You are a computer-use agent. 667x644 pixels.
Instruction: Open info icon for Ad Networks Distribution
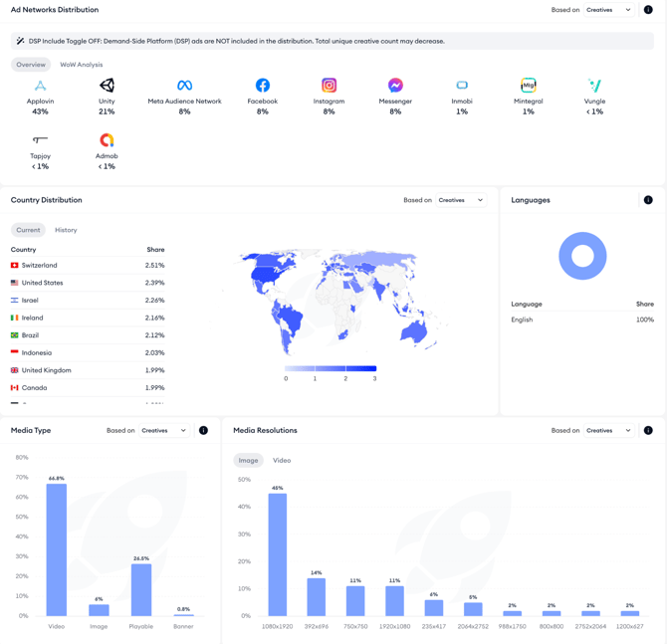[x=648, y=10]
